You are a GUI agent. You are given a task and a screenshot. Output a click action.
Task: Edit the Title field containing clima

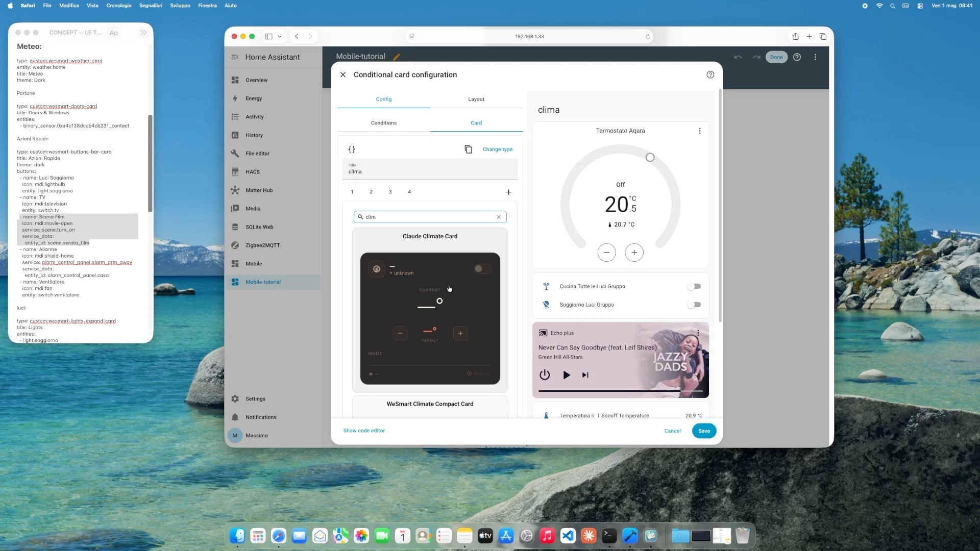(x=430, y=169)
